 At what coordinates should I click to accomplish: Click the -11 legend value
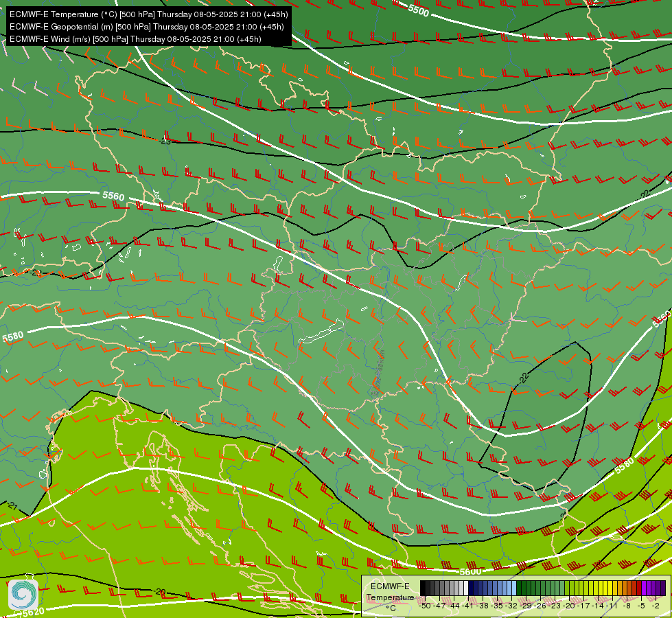click(x=613, y=606)
